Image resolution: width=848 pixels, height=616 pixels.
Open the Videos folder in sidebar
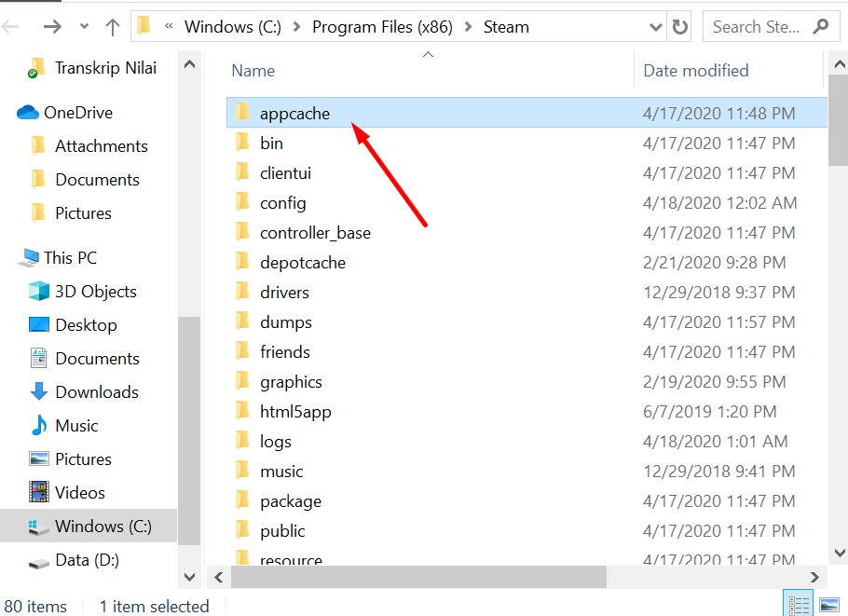pyautogui.click(x=79, y=493)
